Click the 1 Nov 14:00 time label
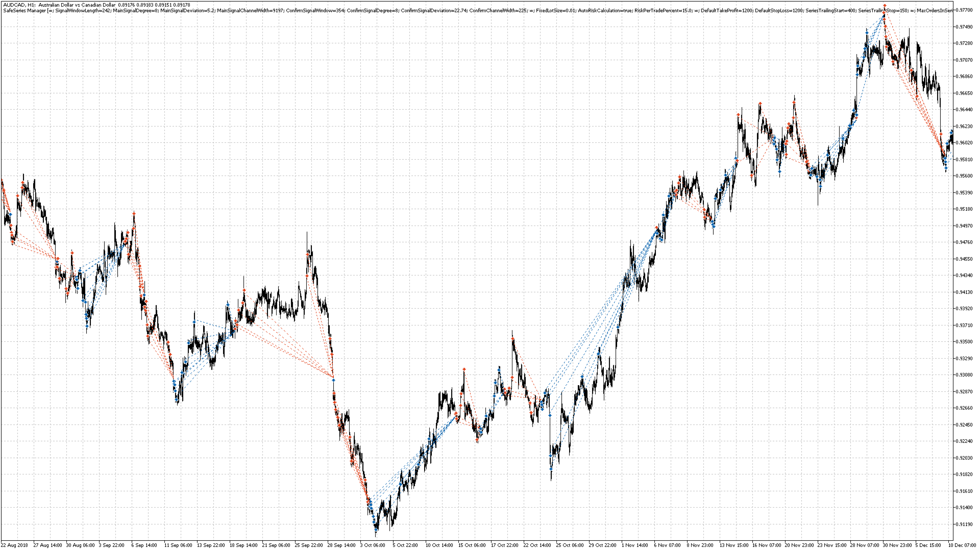980x551 pixels. (x=634, y=545)
